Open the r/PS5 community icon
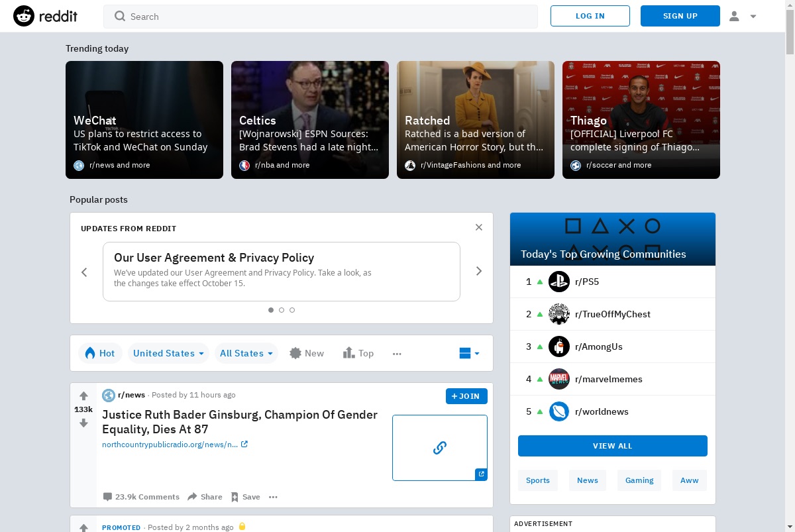The height and width of the screenshot is (532, 795). (559, 282)
